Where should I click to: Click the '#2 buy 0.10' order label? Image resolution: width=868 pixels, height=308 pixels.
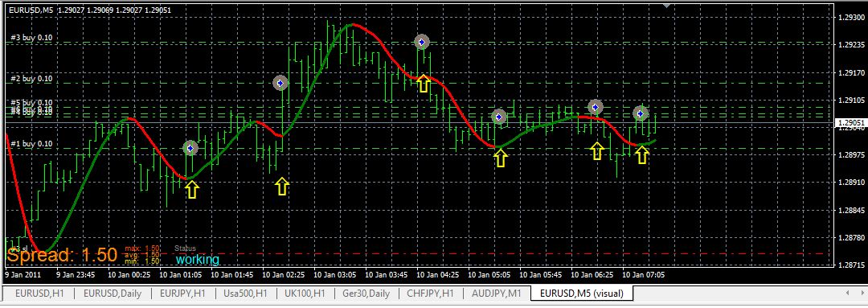pos(31,79)
